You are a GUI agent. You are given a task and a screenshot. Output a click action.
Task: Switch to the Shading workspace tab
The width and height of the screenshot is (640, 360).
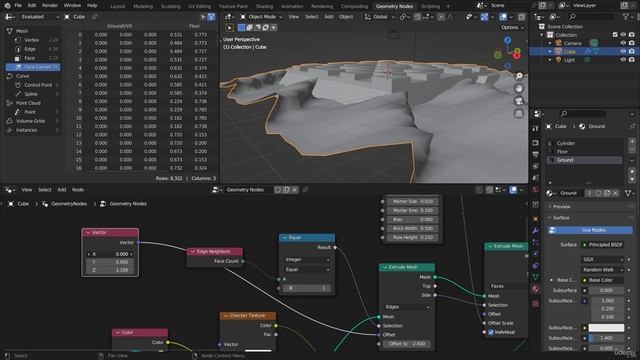[x=264, y=6]
